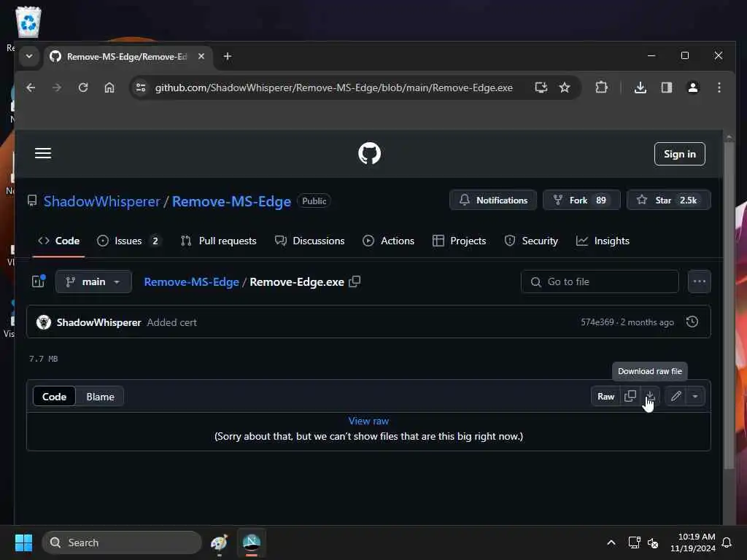Show hidden system tray icons
Image resolution: width=747 pixels, height=560 pixels.
(x=611, y=542)
